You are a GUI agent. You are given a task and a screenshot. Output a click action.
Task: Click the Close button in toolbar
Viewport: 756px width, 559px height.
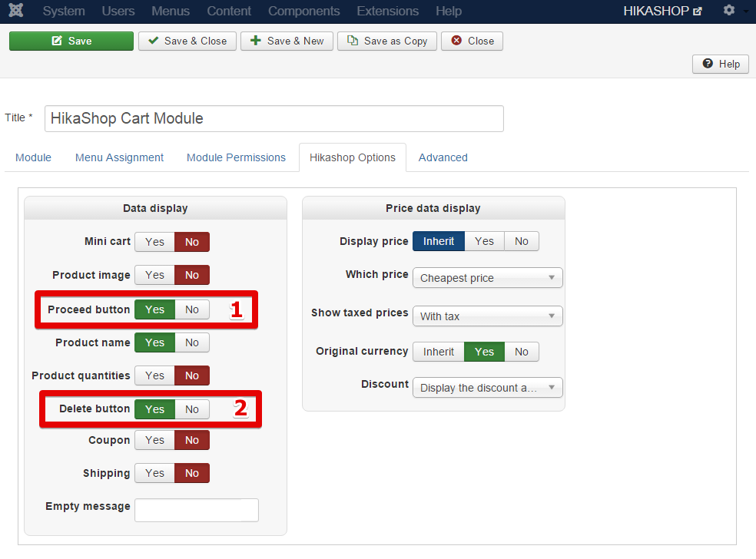[472, 41]
